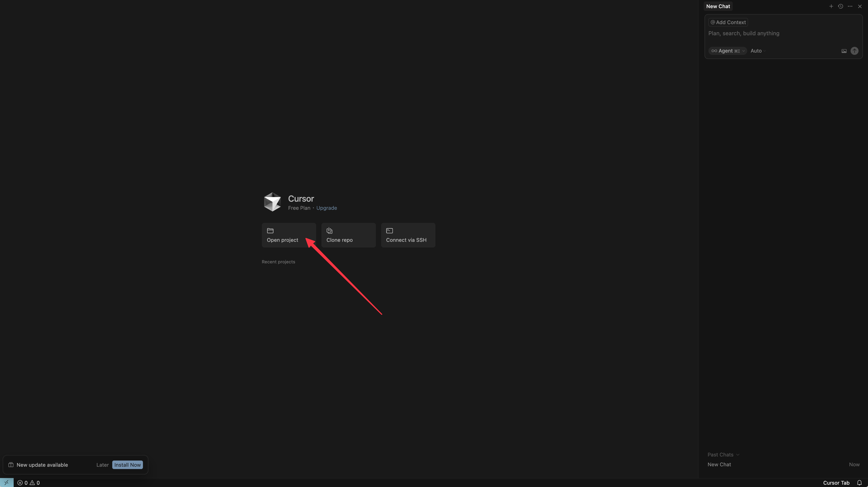868x487 pixels.
Task: Click the Clone repo button
Action: [348, 235]
